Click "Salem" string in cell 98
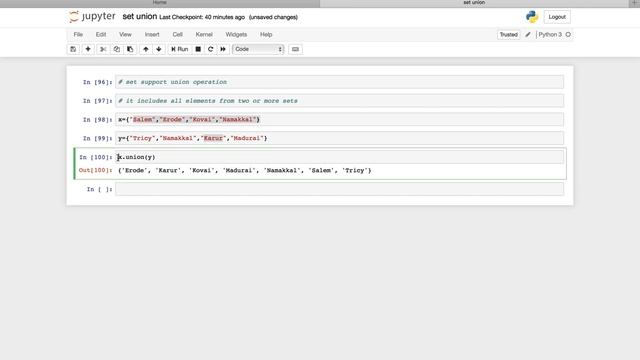 [x=142, y=120]
